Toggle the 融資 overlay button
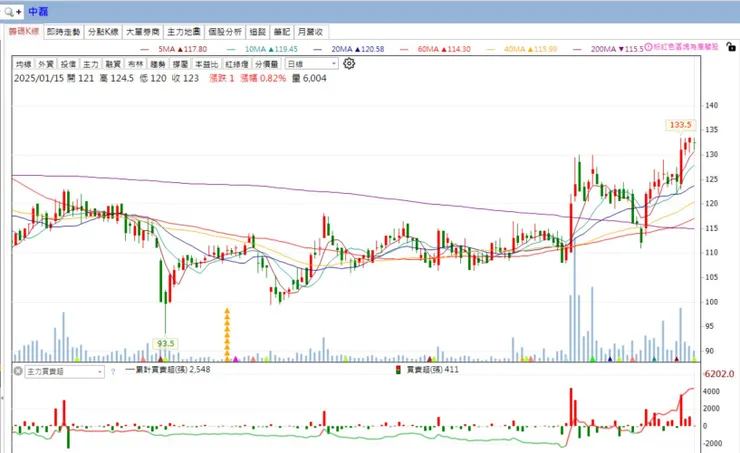Viewport: 740px width, 453px height. coord(113,64)
